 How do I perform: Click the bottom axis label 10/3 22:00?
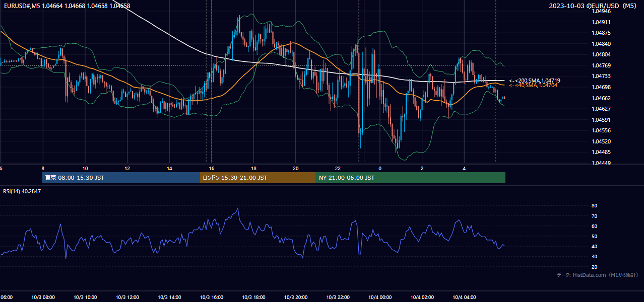coord(338,297)
